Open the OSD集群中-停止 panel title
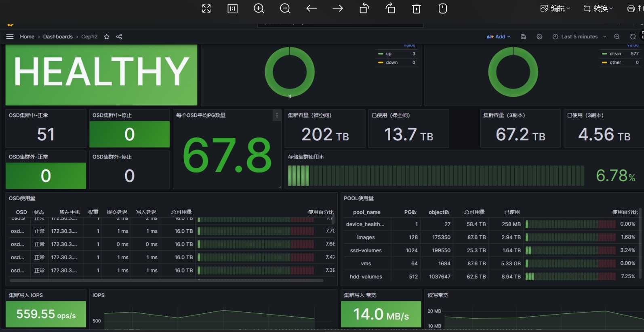This screenshot has width=644, height=332. coord(112,115)
